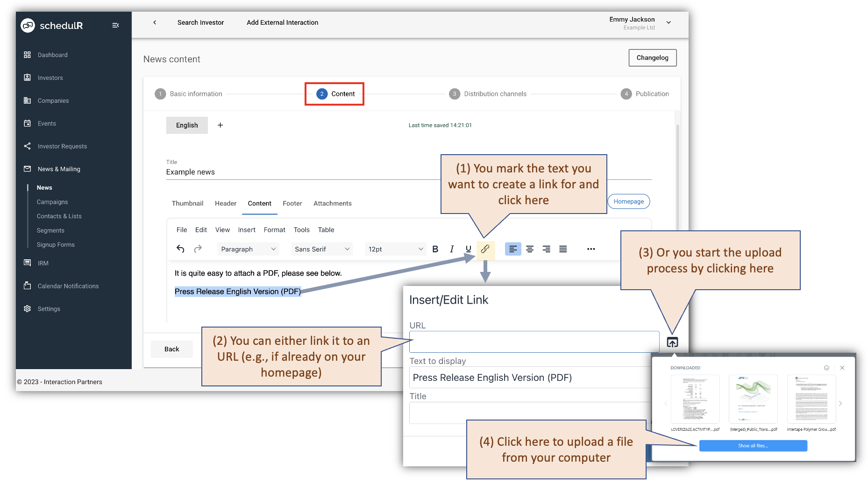
Task: Underline the selected text
Action: click(468, 249)
